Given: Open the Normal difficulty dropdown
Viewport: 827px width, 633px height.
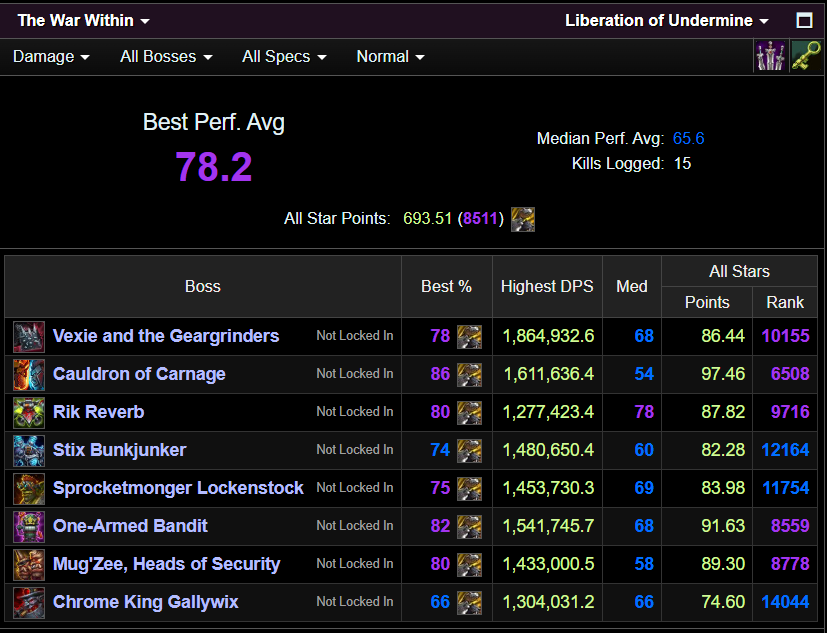Looking at the screenshot, I should (390, 57).
